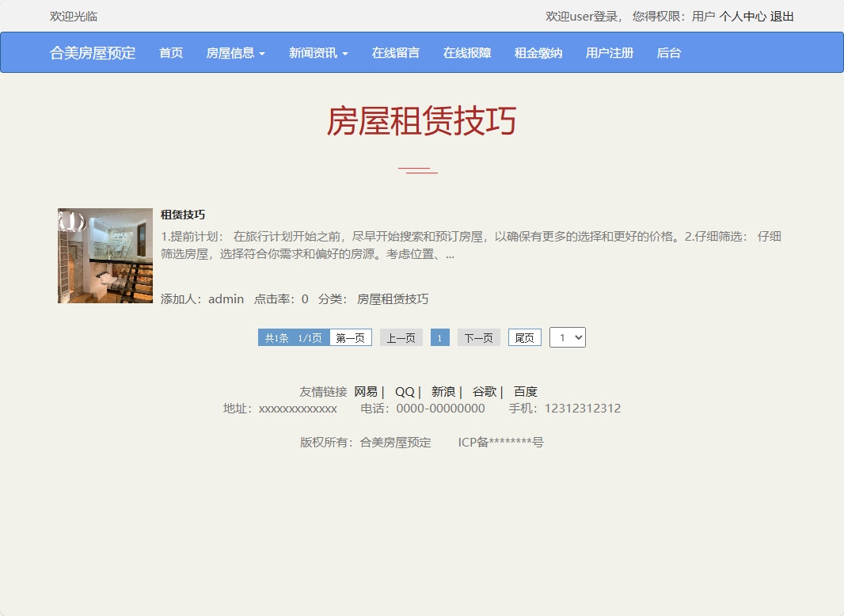Screen dimensions: 844x616
Task: Enter the 后台 admin area
Action: (669, 53)
